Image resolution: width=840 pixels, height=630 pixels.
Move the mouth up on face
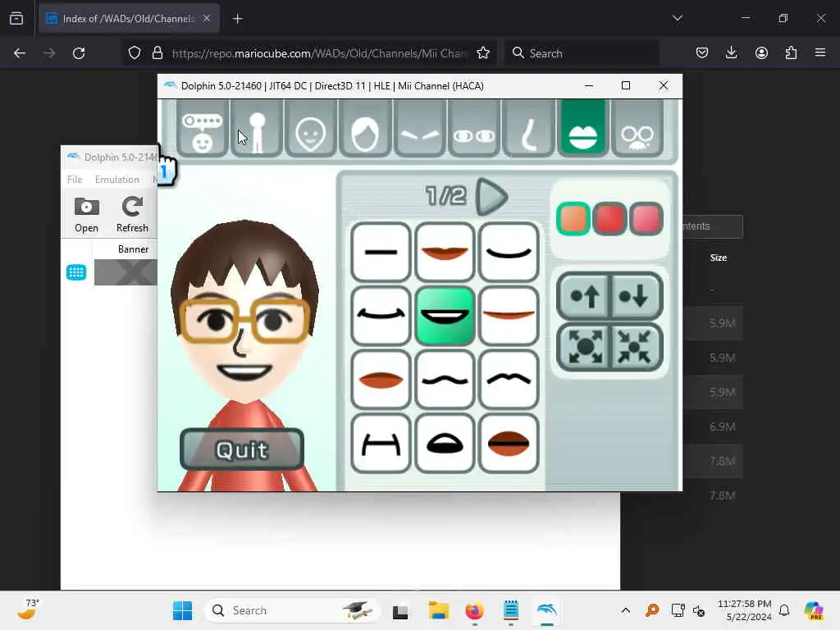(x=584, y=295)
